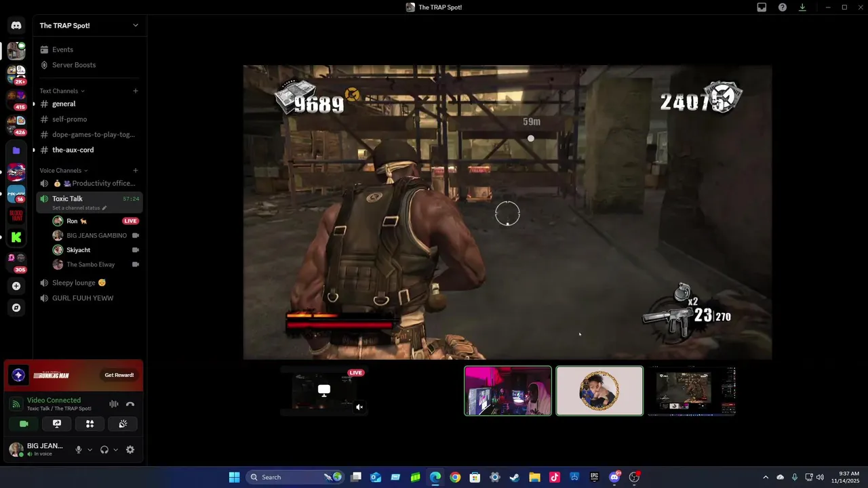The height and width of the screenshot is (488, 868).
Task: Start an activity with the shapes icon
Action: click(x=90, y=424)
